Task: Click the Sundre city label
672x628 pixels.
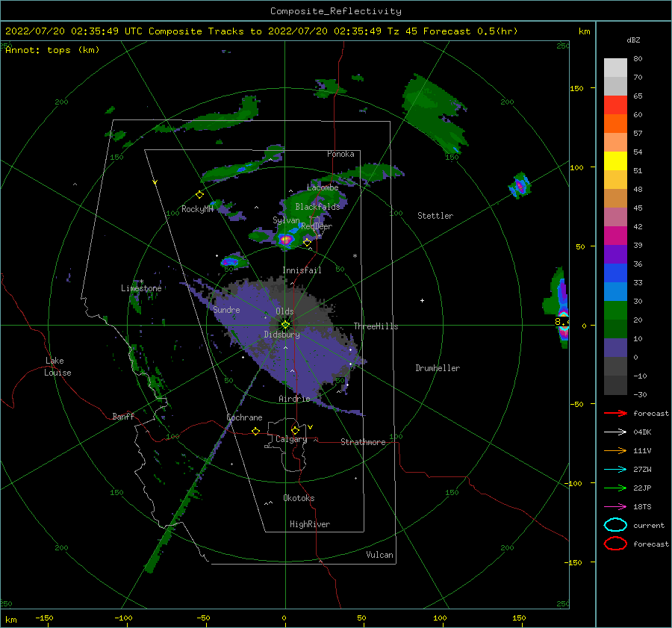Action: point(226,309)
